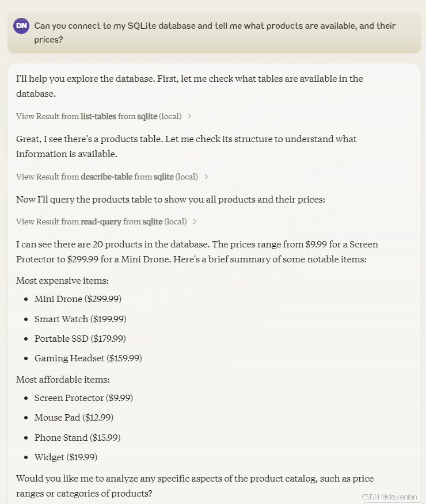Select the Screen Protector ($9.99) list item
The height and width of the screenshot is (504, 426).
click(83, 398)
